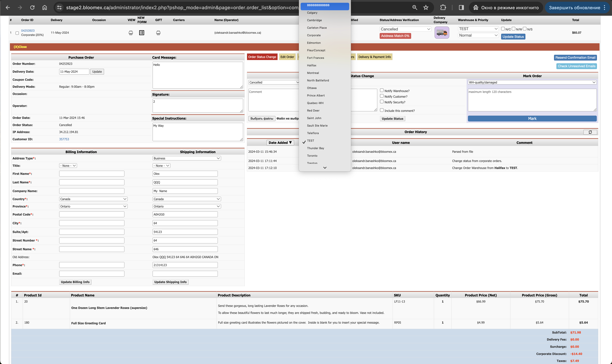
Task: Enable Notify Customer checkbox
Action: pos(382,96)
